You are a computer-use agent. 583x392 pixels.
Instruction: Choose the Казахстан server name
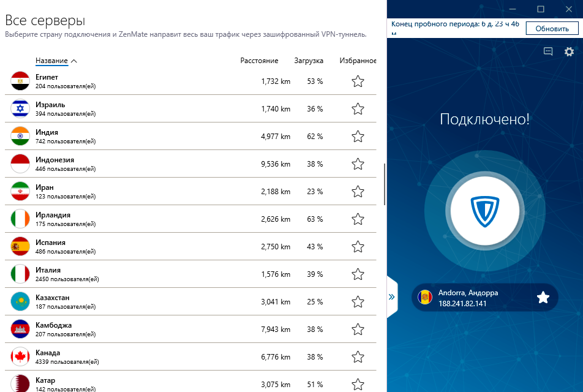[53, 297]
